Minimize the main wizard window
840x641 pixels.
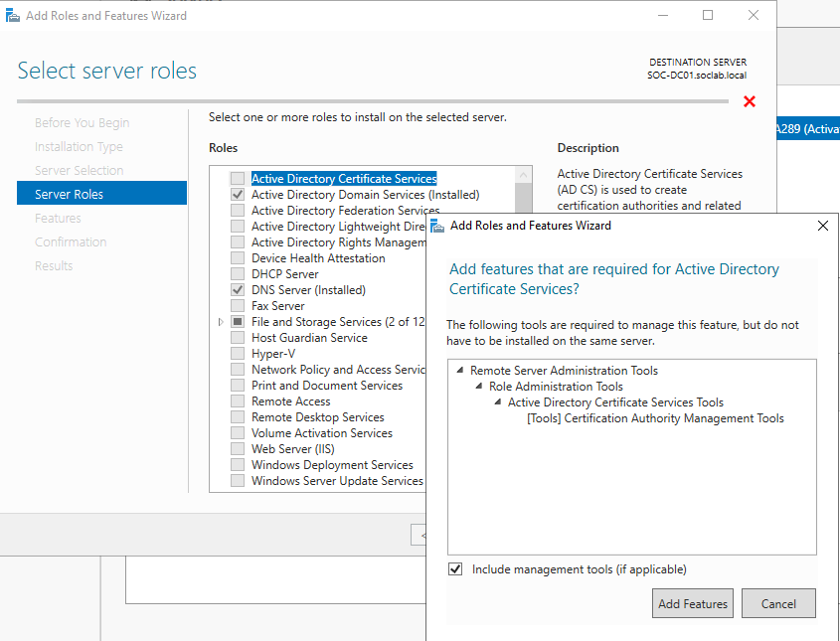pos(663,15)
